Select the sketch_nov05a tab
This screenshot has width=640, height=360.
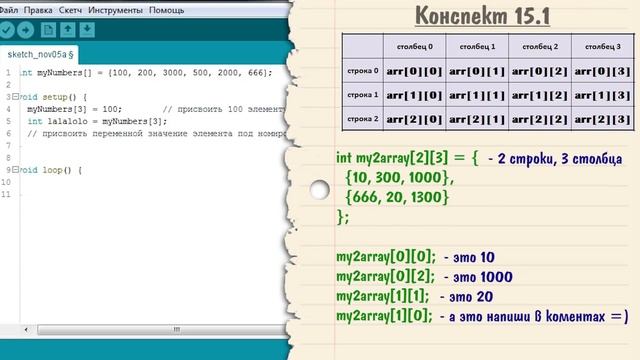tap(39, 55)
